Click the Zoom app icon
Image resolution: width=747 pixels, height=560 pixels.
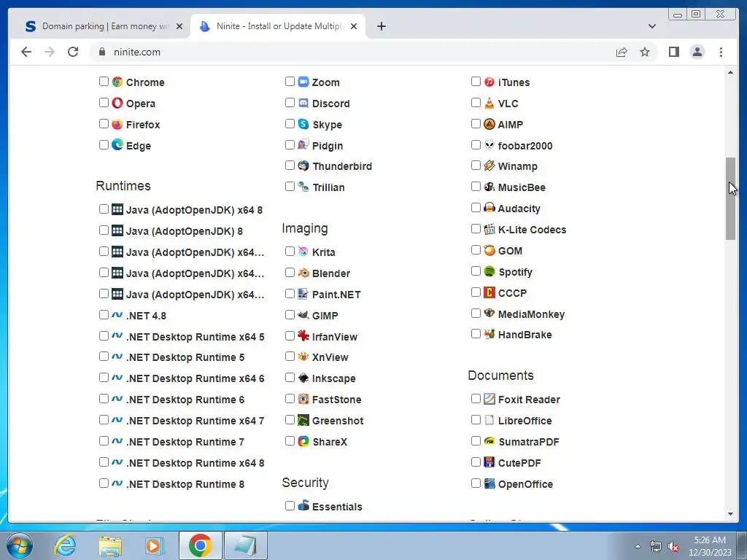tap(303, 82)
